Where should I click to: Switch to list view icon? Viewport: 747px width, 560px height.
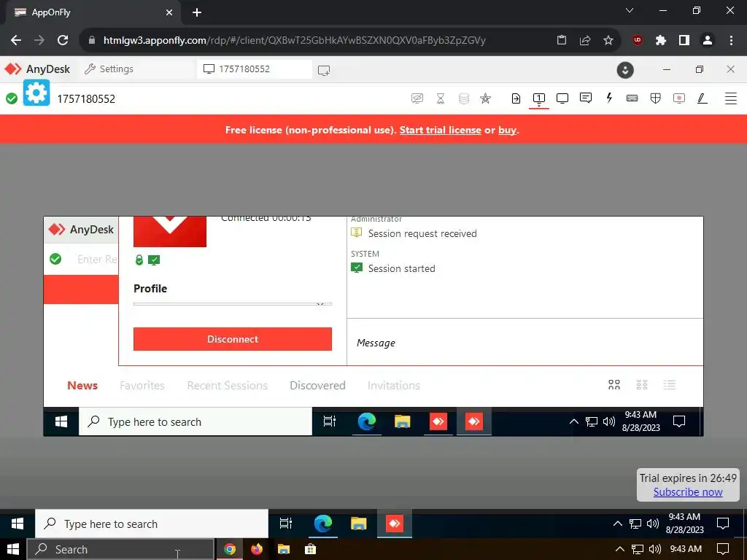point(670,385)
